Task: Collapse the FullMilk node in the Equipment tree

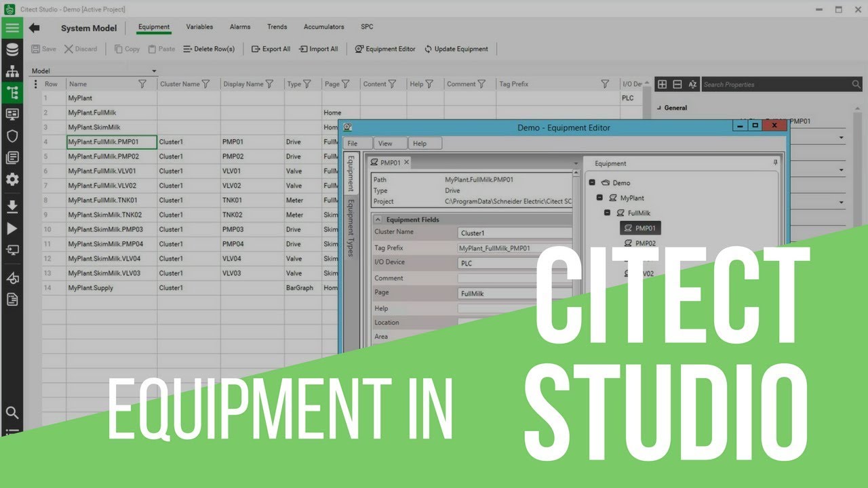Action: pos(608,213)
